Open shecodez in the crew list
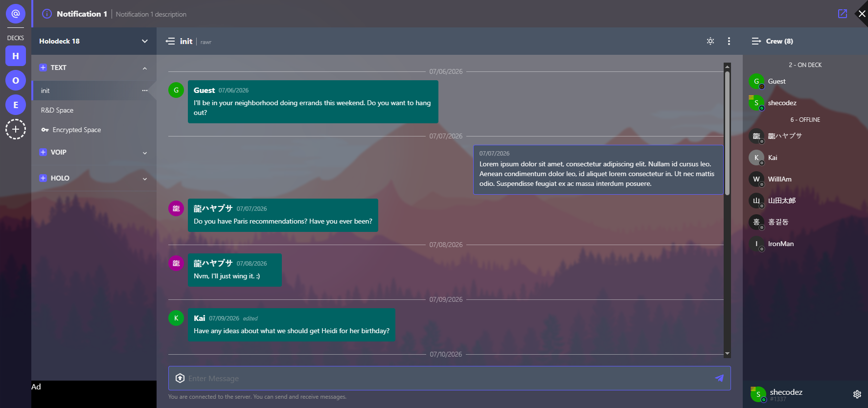Viewport: 868px width, 408px height. coord(805,103)
